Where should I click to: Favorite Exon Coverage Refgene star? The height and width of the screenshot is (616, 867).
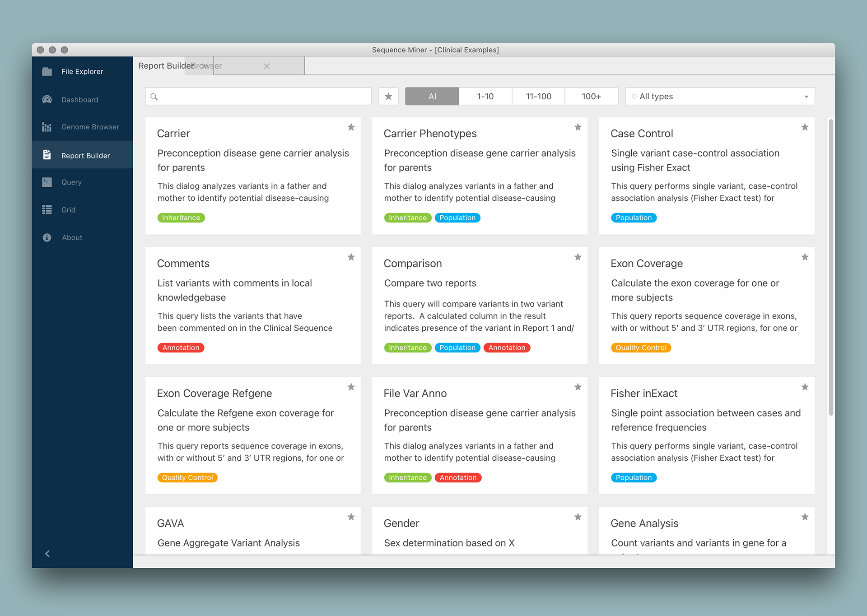[x=351, y=387]
